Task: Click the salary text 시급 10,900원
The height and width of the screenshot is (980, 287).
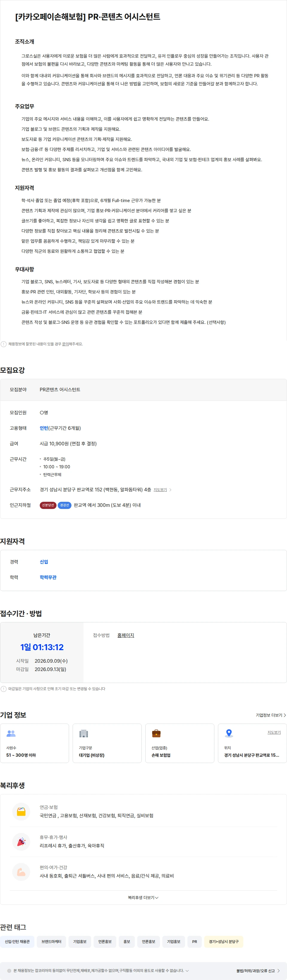Action: [54, 444]
